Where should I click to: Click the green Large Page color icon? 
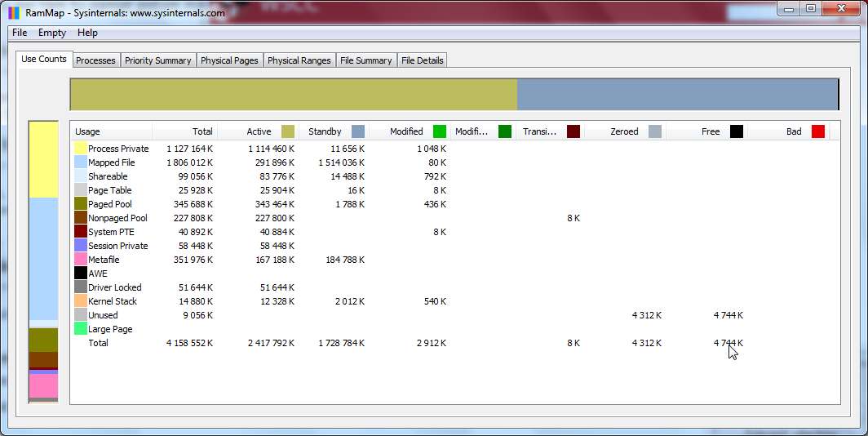point(80,328)
